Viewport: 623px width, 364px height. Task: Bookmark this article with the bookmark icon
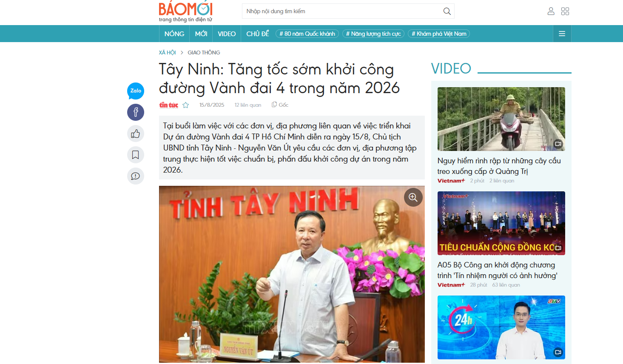click(136, 155)
